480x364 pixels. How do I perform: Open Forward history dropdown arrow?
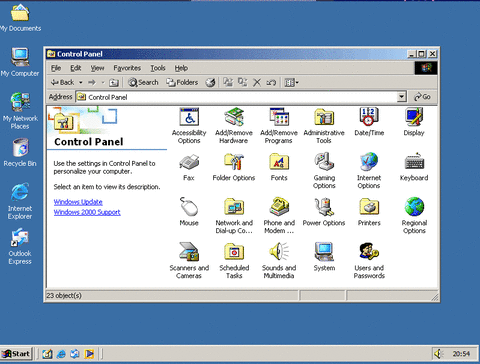click(x=103, y=82)
